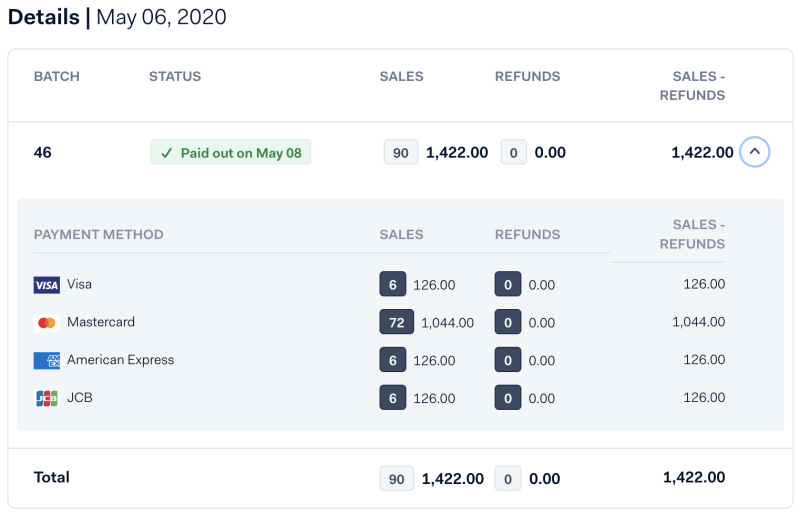Click the Payment Method column header

point(99,235)
